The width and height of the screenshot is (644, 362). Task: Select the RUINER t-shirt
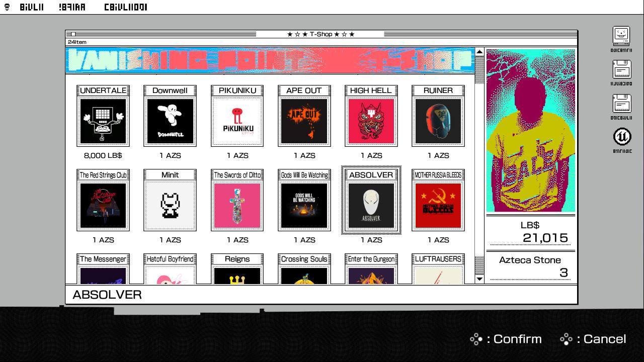coord(438,116)
